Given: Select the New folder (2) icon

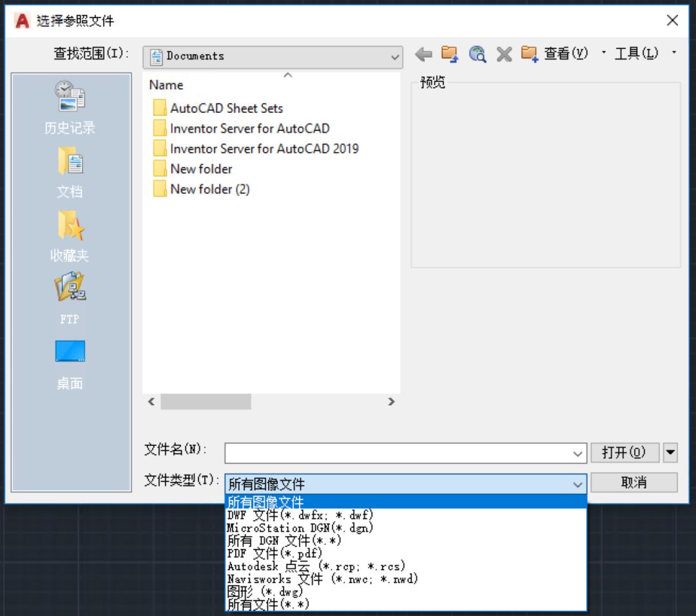Looking at the screenshot, I should click(159, 189).
